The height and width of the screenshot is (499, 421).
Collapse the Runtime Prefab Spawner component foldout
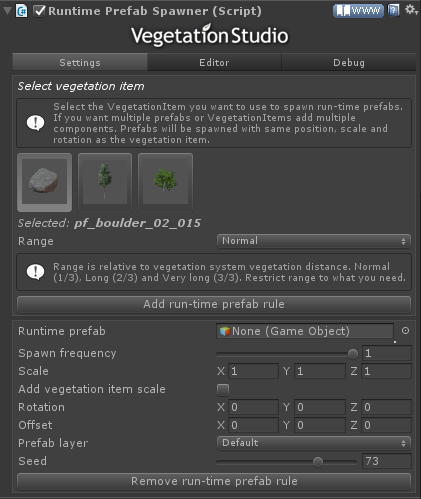tap(7, 11)
